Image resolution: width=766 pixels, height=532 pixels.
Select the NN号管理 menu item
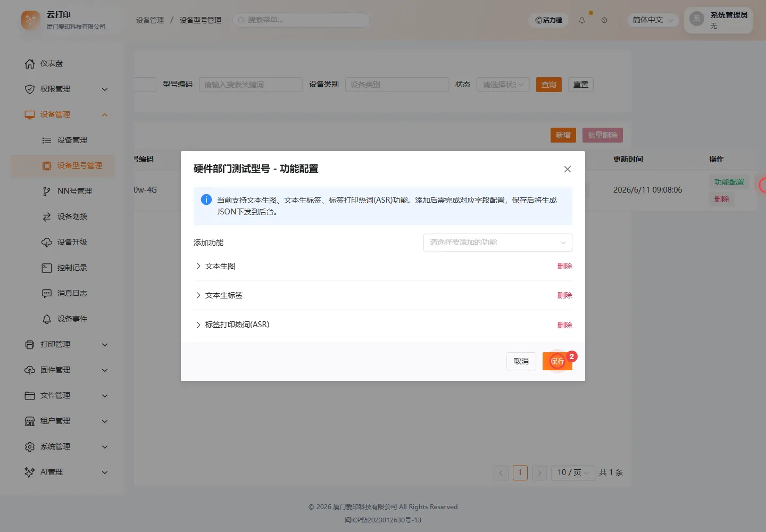(64, 192)
